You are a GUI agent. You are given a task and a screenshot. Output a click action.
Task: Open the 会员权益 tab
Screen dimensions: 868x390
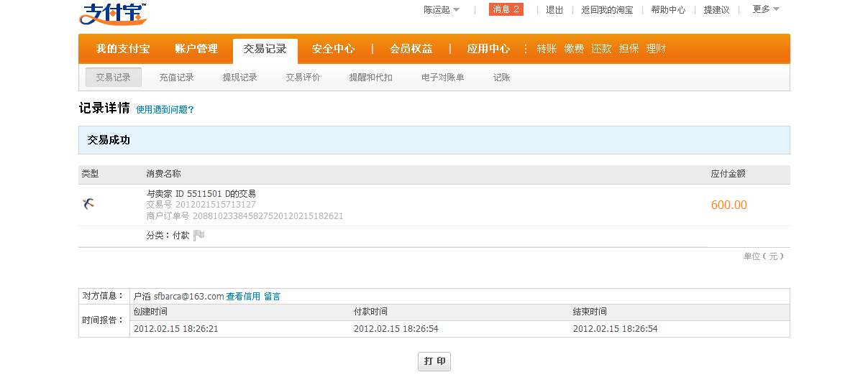(411, 49)
